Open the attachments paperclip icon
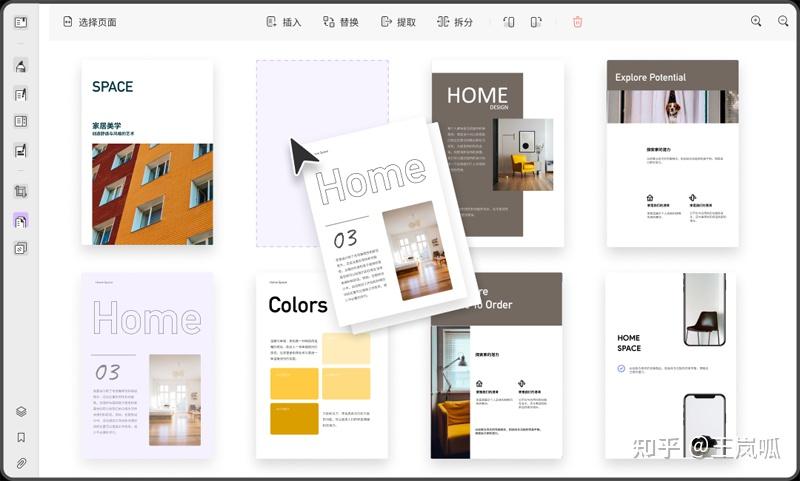800x481 pixels. click(21, 463)
